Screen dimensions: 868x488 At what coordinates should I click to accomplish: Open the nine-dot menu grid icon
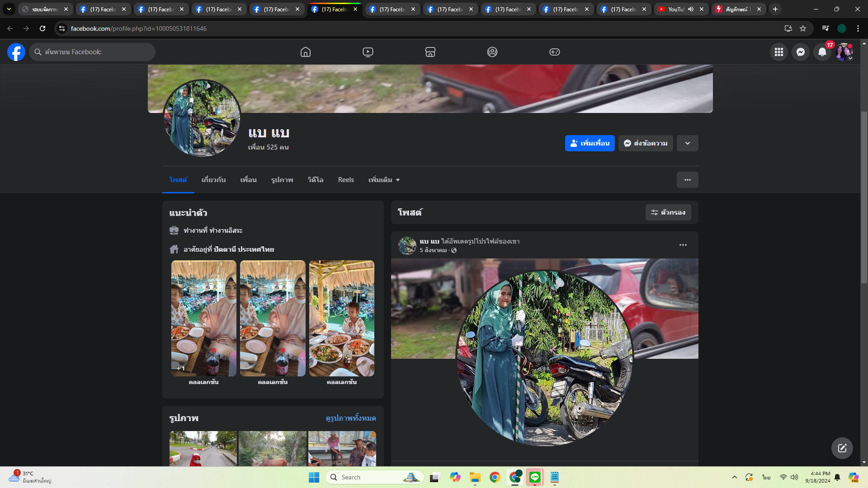[779, 52]
